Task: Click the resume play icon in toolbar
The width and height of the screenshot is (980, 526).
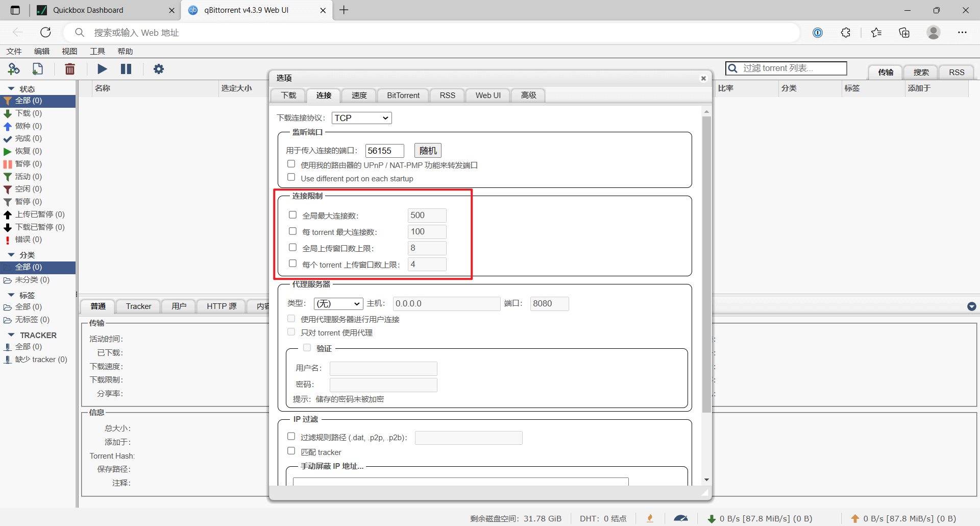Action: tap(102, 69)
